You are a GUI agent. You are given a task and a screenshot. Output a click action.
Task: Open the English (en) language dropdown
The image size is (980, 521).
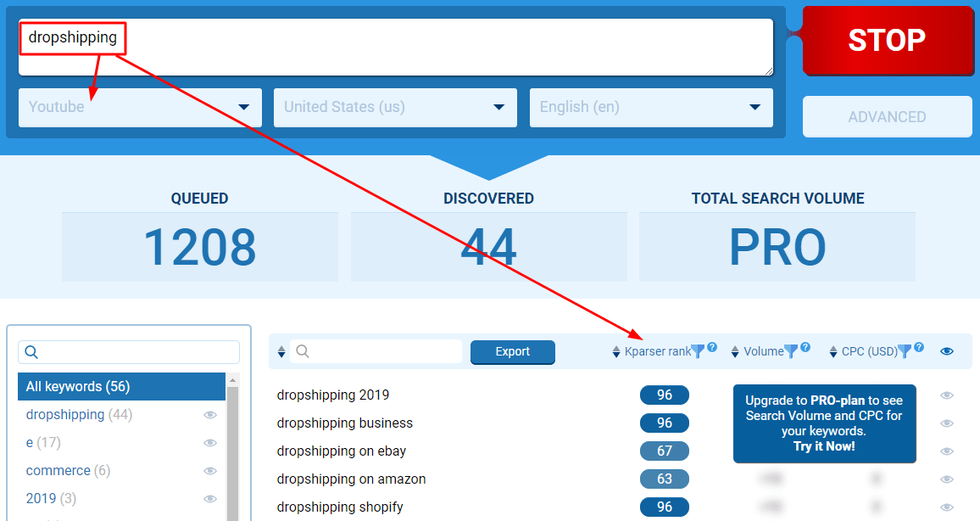[x=651, y=107]
